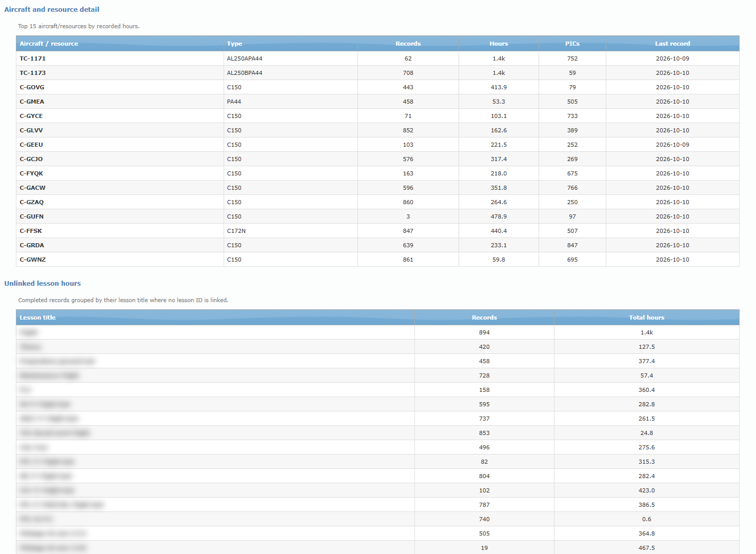The image size is (756, 554).
Task: Click the "Aircraft and resource detail" heading
Action: [52, 9]
